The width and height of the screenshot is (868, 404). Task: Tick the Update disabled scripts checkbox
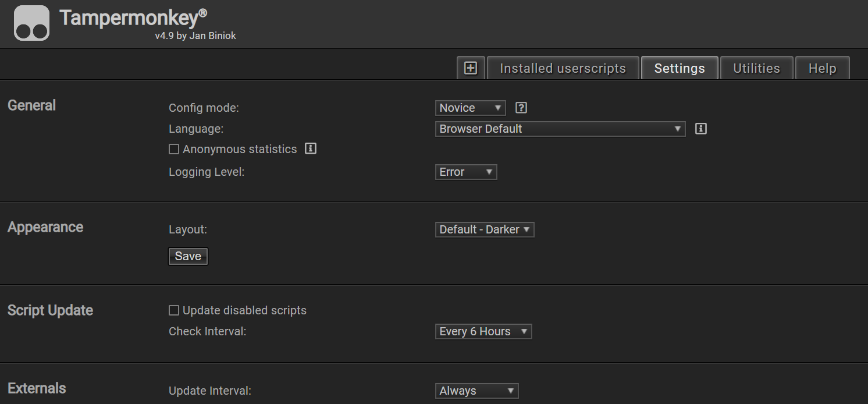[x=174, y=310]
